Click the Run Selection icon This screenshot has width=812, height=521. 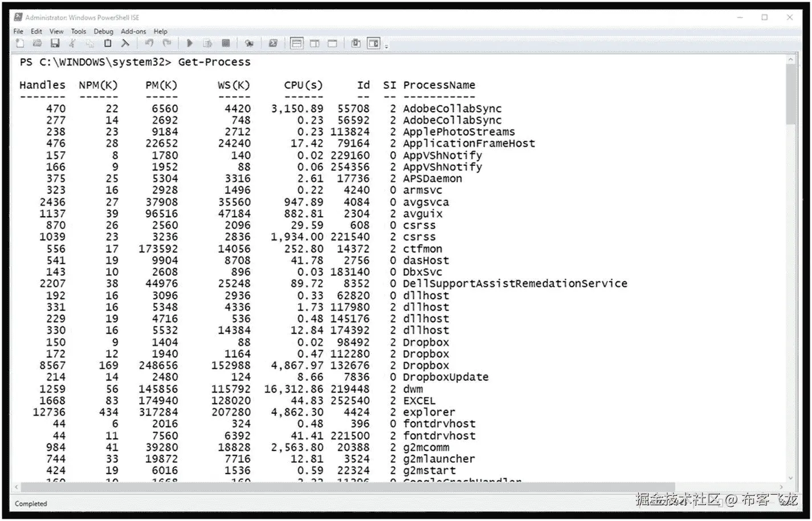[208, 43]
